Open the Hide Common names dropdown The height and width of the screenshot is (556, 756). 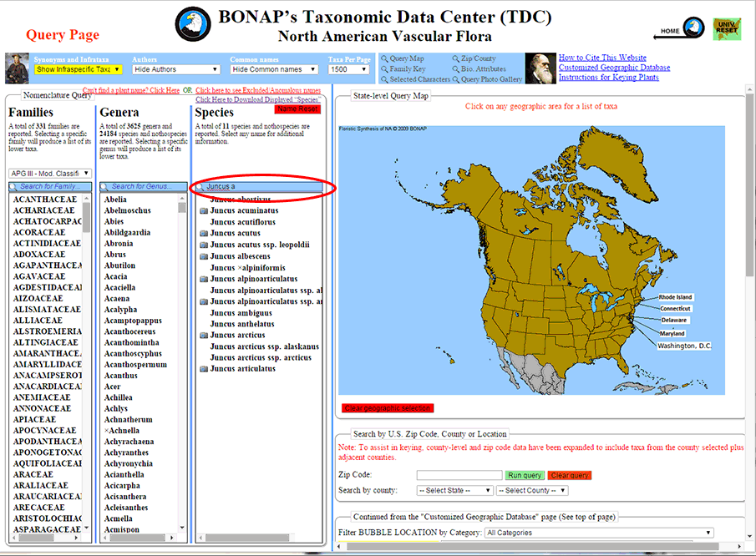tap(274, 69)
